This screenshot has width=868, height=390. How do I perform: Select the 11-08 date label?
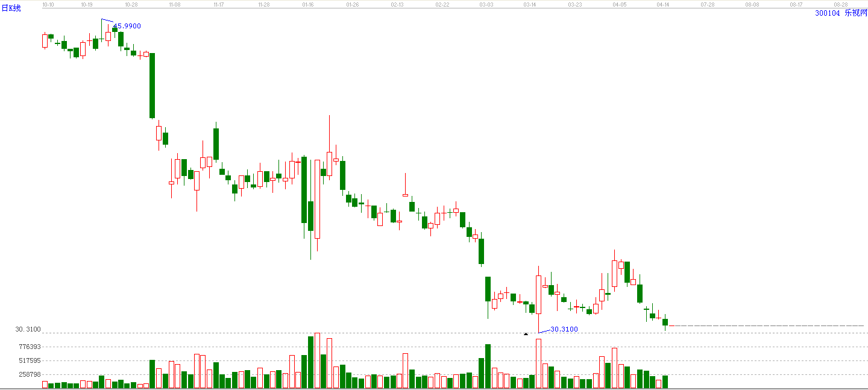175,4
